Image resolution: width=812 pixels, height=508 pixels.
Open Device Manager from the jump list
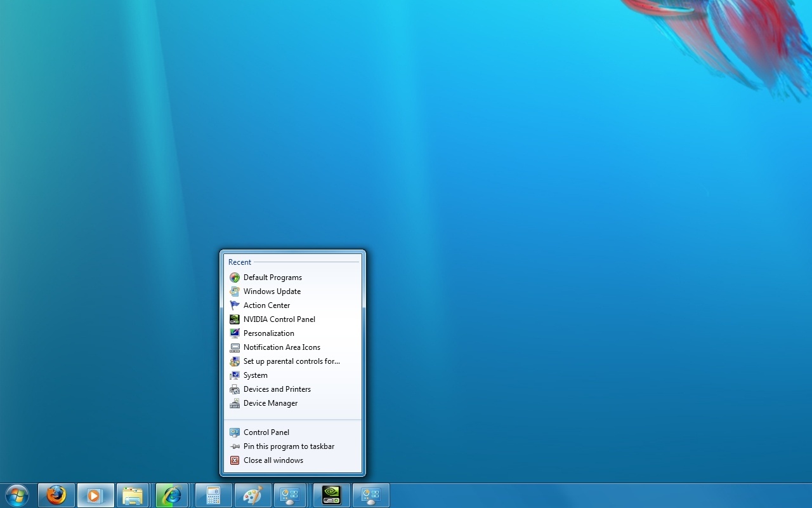tap(271, 403)
